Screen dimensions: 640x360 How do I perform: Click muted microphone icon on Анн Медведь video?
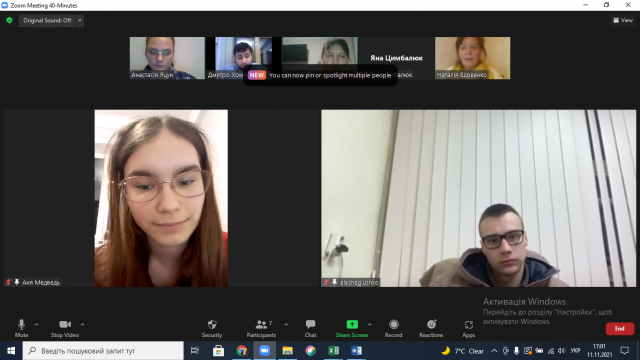8,282
